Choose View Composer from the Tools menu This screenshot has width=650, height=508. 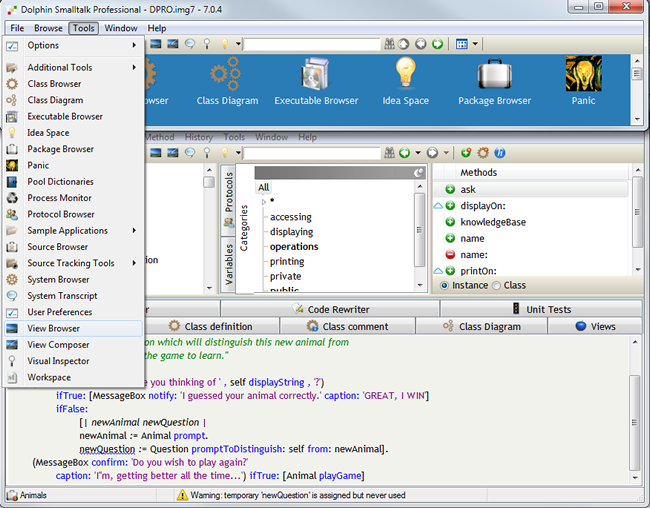tap(74, 345)
